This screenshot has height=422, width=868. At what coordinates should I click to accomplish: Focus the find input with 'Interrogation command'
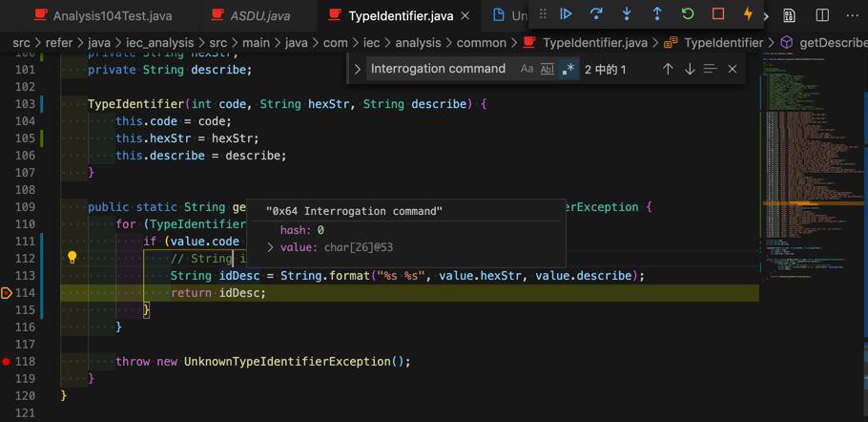coord(439,70)
